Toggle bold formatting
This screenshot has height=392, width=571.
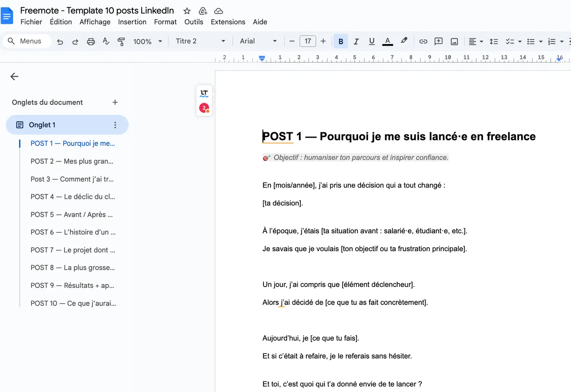341,41
